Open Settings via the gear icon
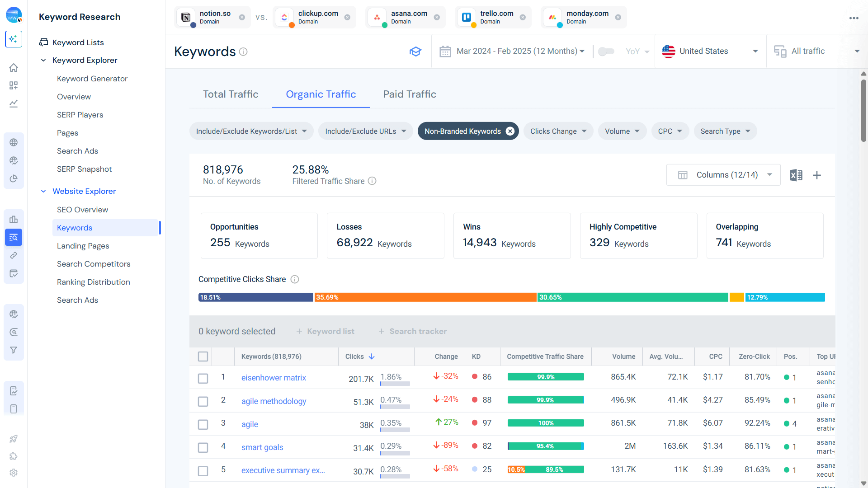The width and height of the screenshot is (868, 488). pyautogui.click(x=14, y=473)
